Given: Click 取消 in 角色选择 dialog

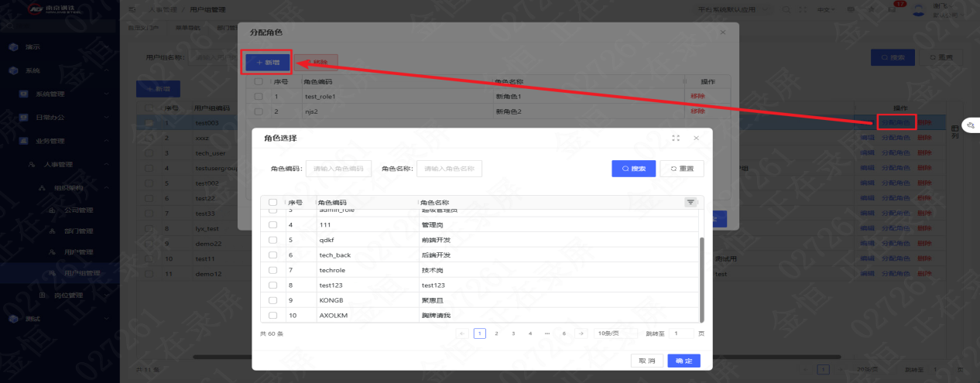Looking at the screenshot, I should (x=647, y=361).
